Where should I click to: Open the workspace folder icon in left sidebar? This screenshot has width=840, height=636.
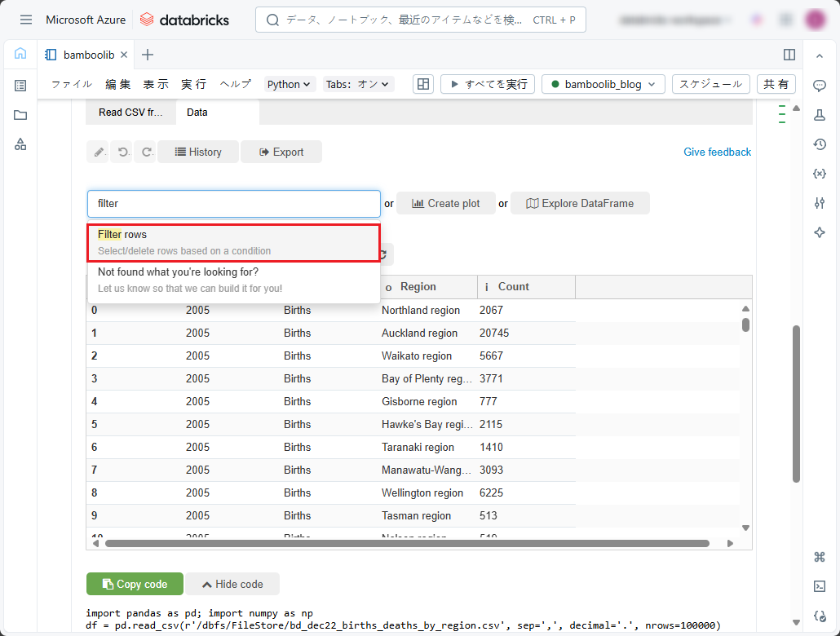[x=20, y=115]
